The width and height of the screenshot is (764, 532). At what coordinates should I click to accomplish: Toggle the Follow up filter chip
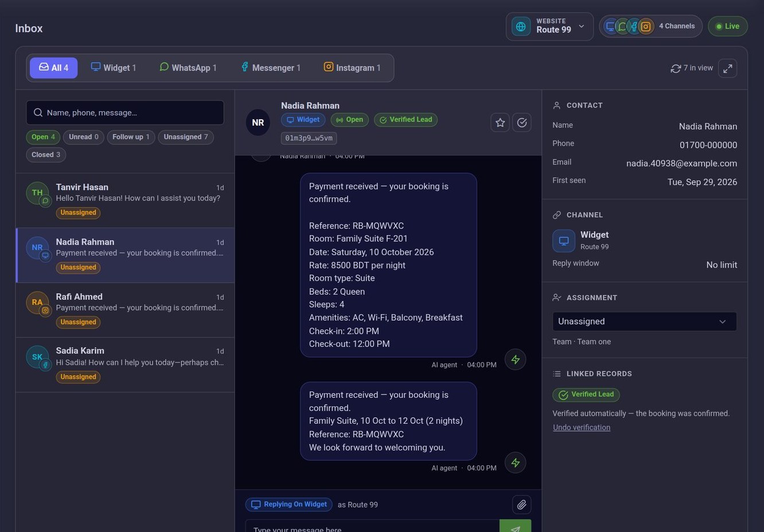pos(131,137)
